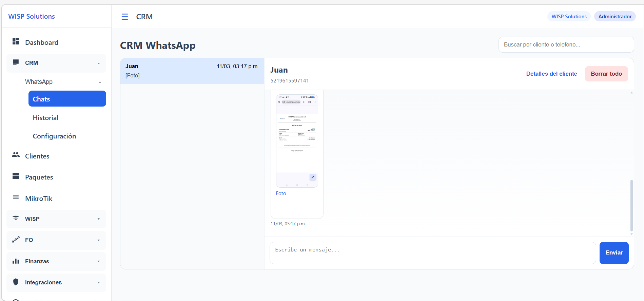Collapse the CRM section arrow

[99, 63]
